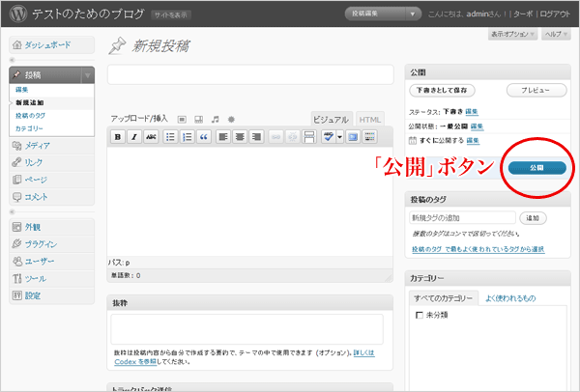Select カテゴリー in 投稿 submenu

(x=29, y=128)
